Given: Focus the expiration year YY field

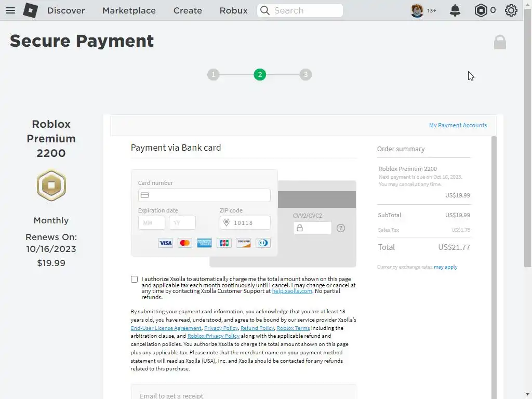Looking at the screenshot, I should pos(182,222).
